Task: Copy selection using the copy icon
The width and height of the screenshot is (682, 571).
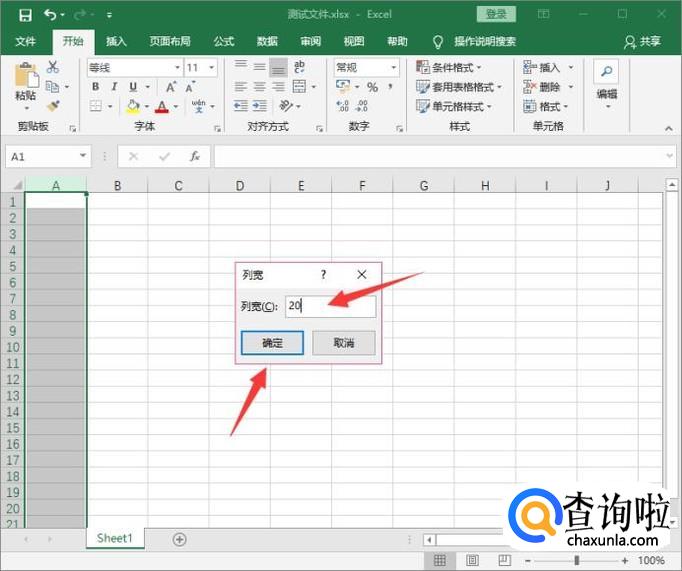Action: 53,87
